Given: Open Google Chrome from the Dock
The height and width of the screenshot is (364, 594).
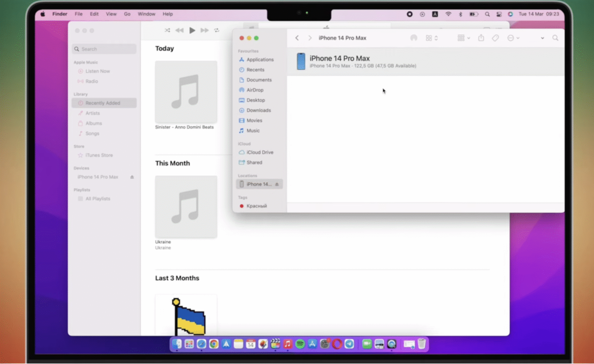Looking at the screenshot, I should pos(214,344).
